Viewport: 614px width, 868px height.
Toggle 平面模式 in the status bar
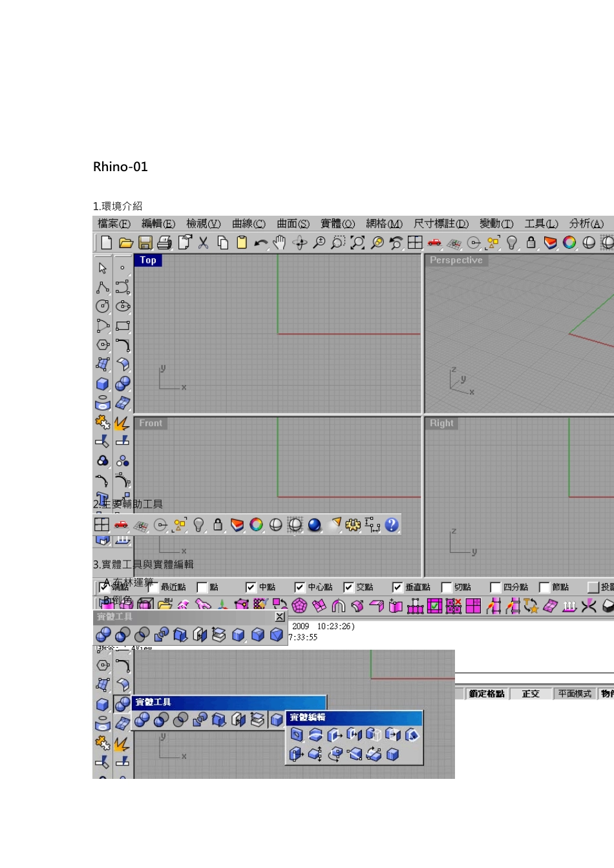point(575,694)
